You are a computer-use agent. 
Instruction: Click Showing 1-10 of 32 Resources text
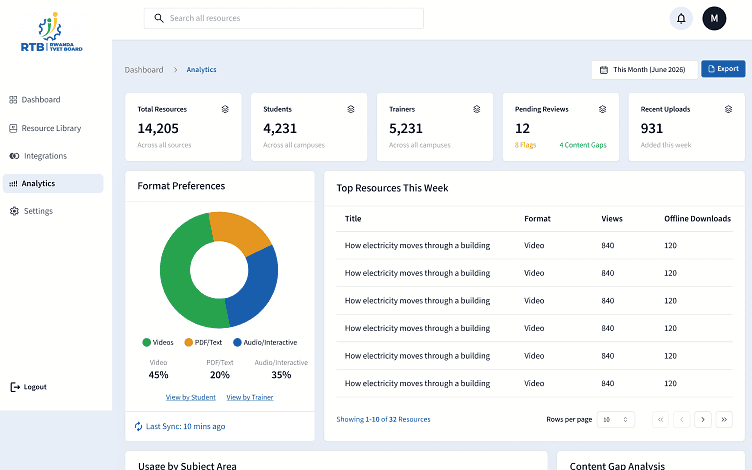383,419
